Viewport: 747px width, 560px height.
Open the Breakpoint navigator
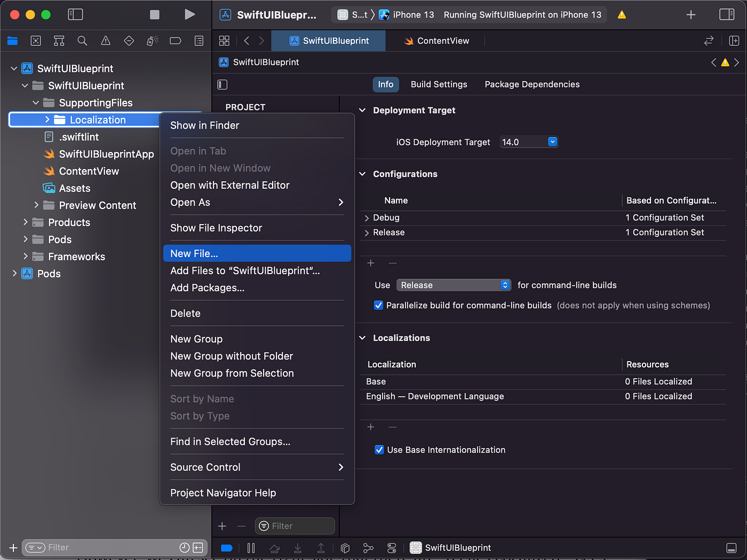tap(176, 41)
